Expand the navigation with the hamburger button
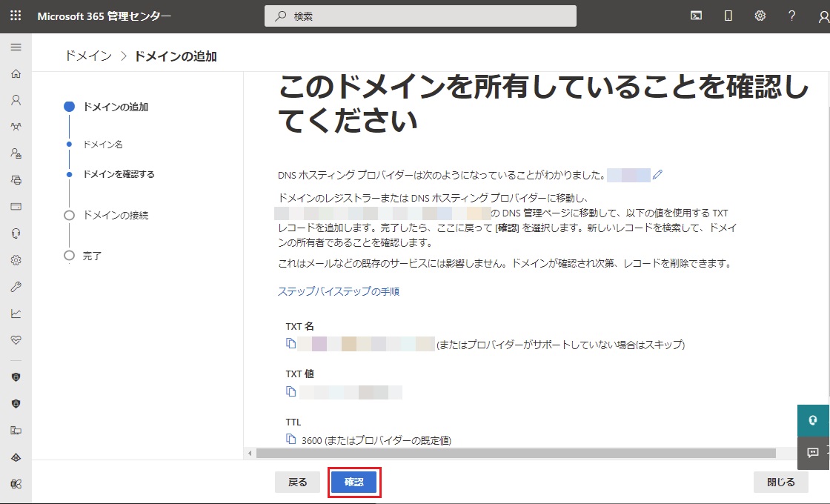Screen dimensions: 830x504 point(16,47)
